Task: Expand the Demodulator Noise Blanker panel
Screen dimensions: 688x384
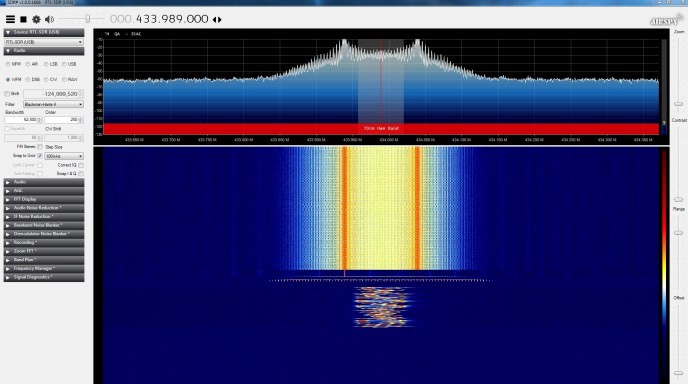Action: pos(44,234)
